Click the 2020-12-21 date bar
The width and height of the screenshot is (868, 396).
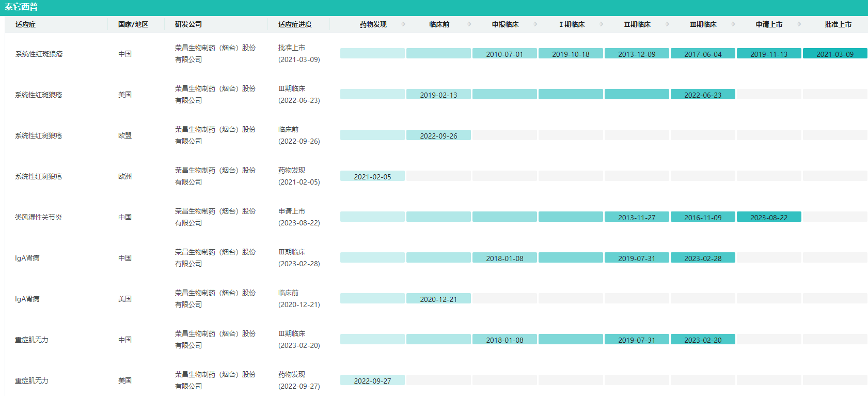tap(438, 299)
